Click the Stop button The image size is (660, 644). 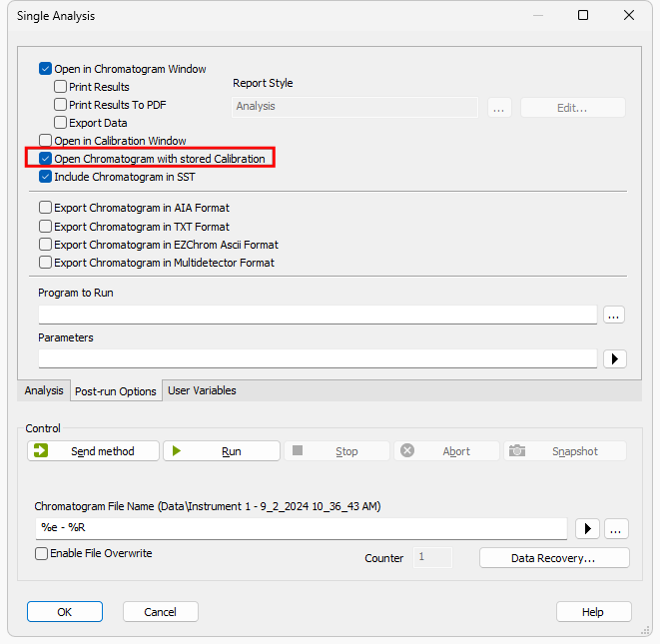coord(336,451)
